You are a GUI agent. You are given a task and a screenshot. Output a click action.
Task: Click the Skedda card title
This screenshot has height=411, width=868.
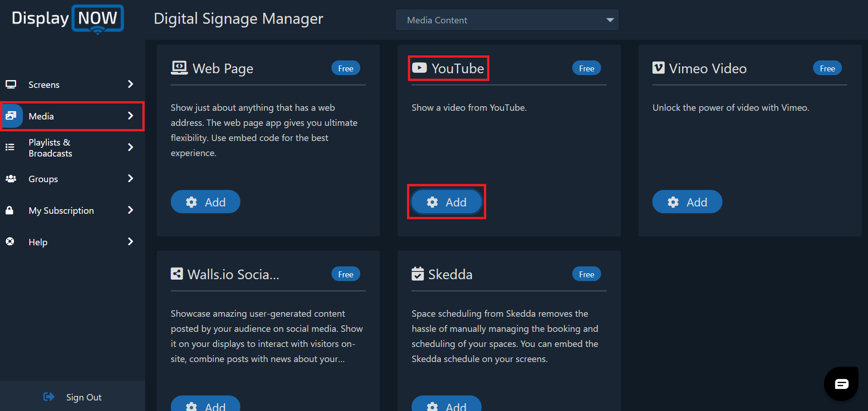click(450, 274)
